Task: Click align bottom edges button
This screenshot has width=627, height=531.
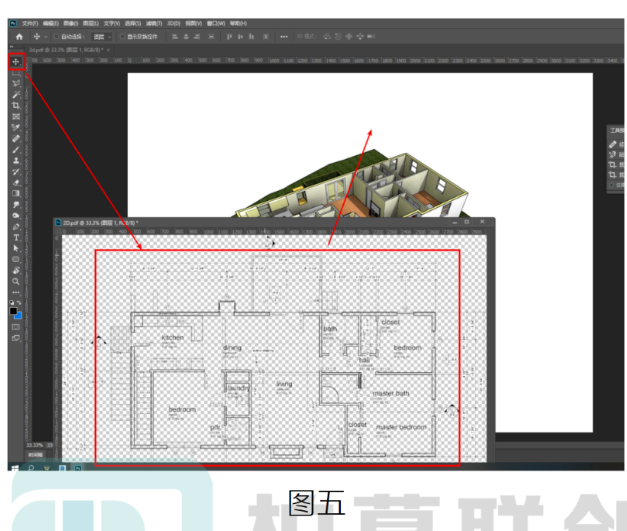Action: [x=252, y=37]
